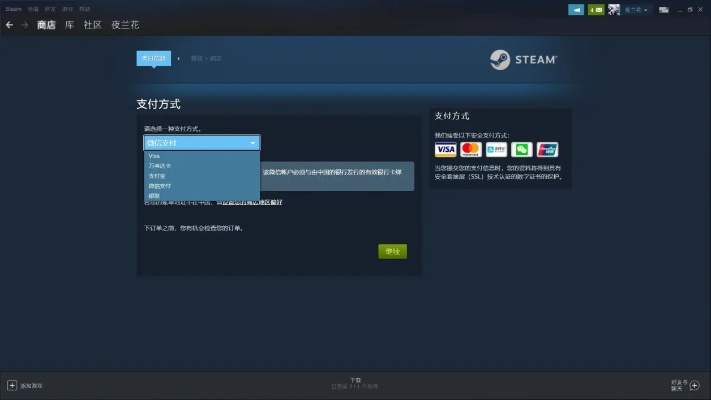Click the Alipay logo
The image size is (711, 400).
[x=496, y=150]
